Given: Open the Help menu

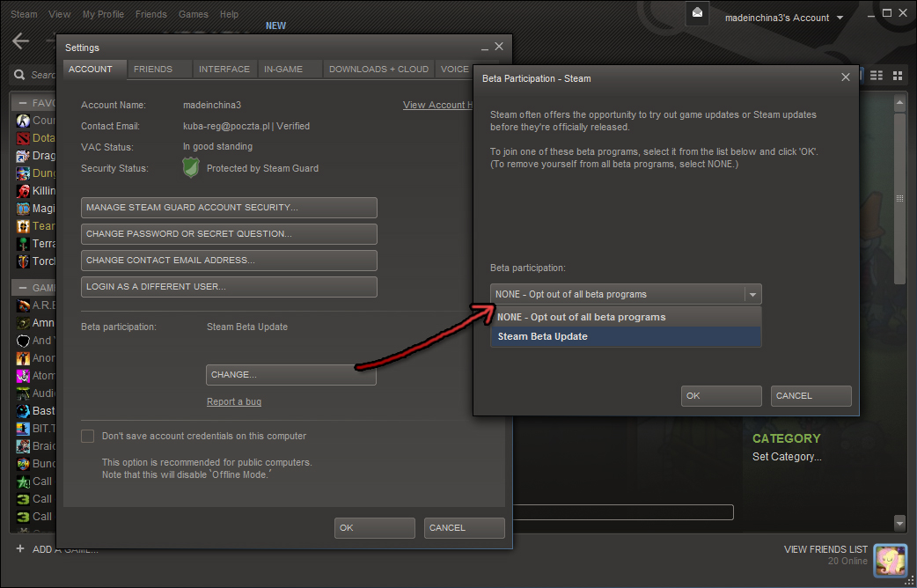Looking at the screenshot, I should click(229, 14).
